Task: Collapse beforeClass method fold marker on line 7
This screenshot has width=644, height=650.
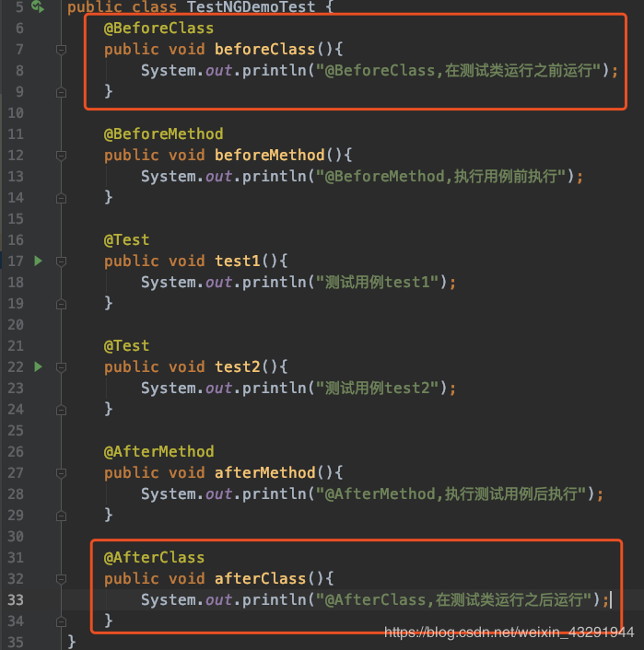Action: (x=61, y=50)
